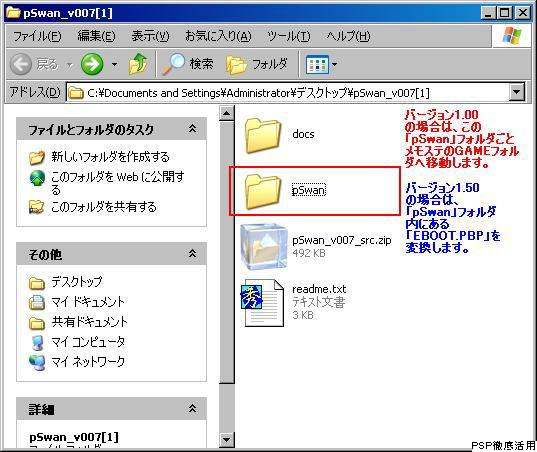Click the Up one level folder icon
Viewport: 537px width, 452px height.
pyautogui.click(x=138, y=64)
